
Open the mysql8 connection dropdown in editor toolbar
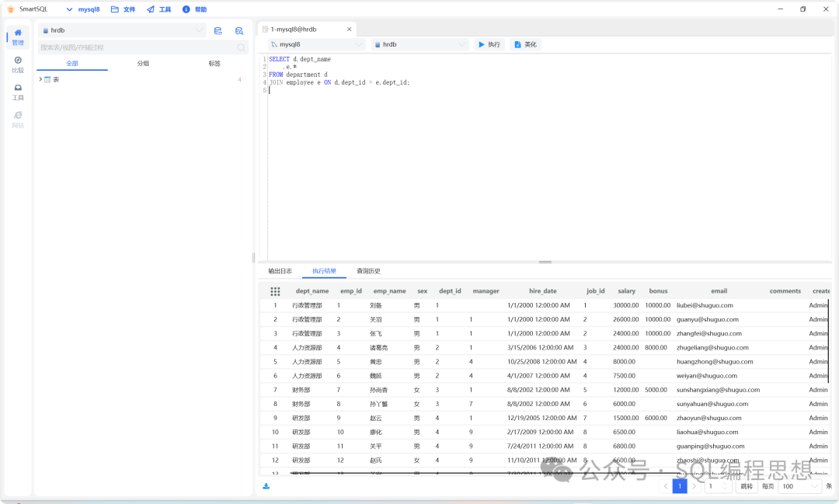[x=316, y=45]
